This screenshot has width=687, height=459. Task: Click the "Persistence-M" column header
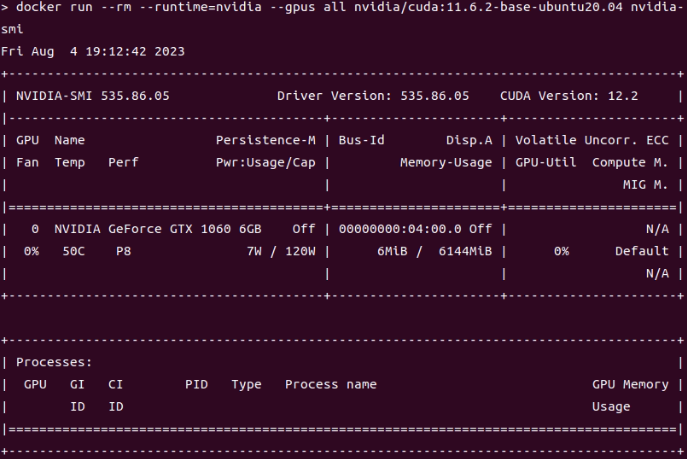coord(266,140)
